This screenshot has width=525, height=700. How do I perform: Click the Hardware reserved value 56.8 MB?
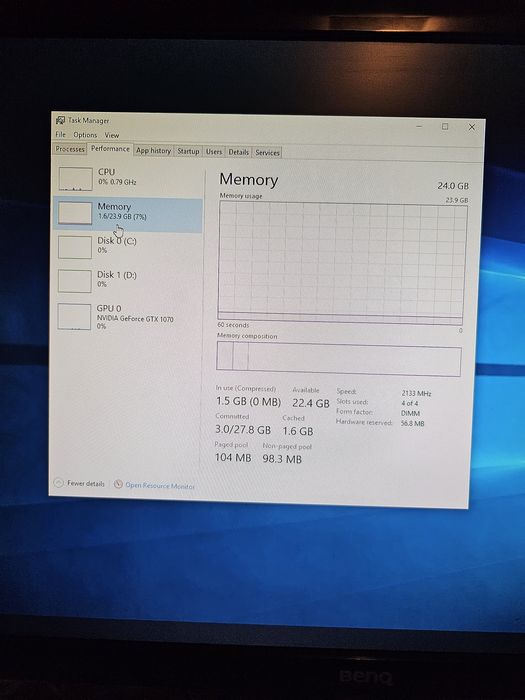(412, 423)
